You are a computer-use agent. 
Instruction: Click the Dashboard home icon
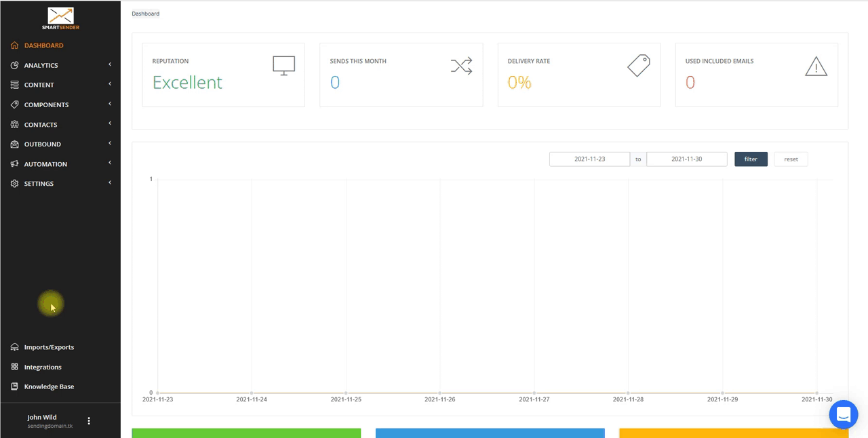pyautogui.click(x=15, y=45)
